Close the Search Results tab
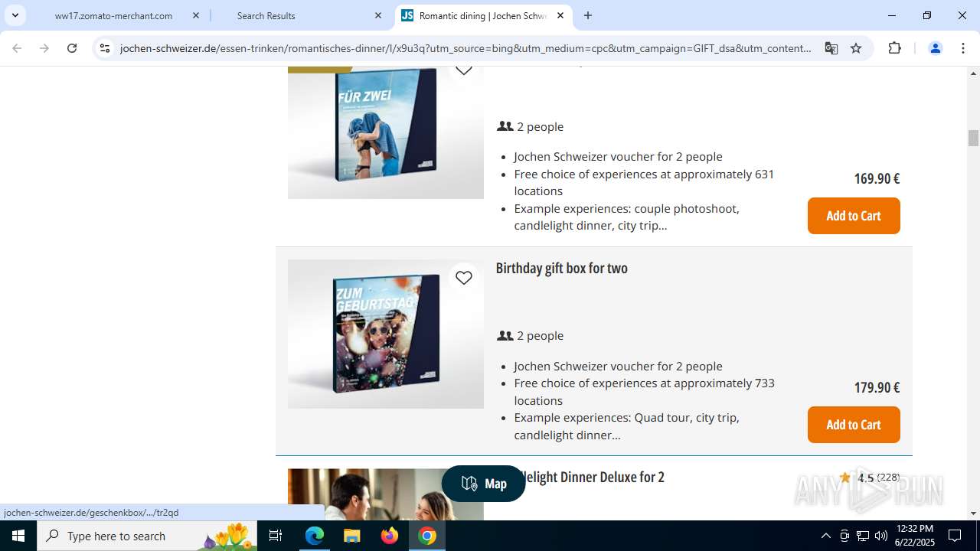 coord(378,15)
